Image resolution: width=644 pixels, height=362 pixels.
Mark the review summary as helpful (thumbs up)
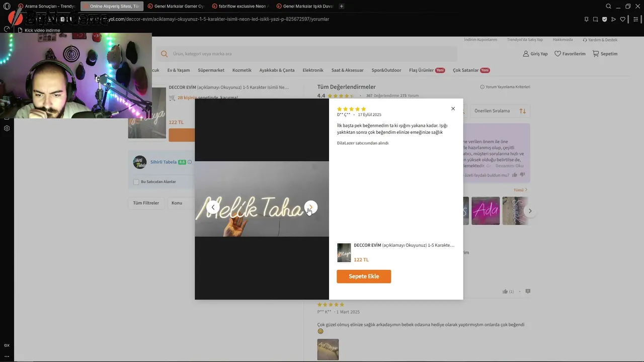(x=515, y=175)
